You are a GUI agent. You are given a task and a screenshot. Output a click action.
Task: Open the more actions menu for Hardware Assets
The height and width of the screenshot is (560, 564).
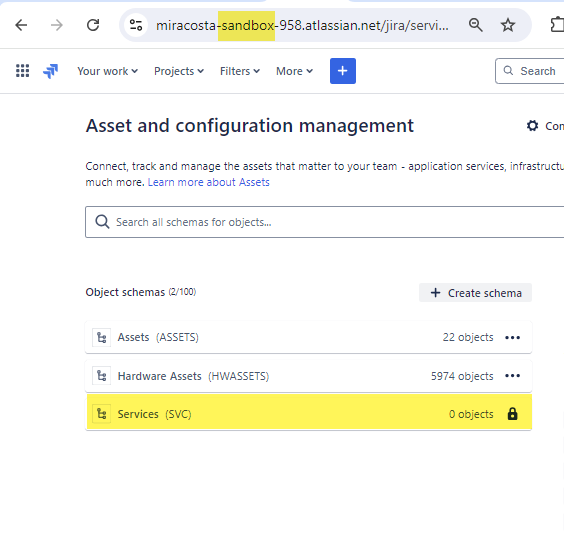[513, 376]
